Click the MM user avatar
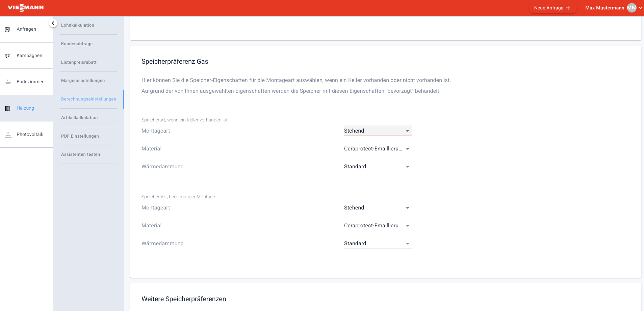This screenshot has width=644, height=311. pos(632,8)
